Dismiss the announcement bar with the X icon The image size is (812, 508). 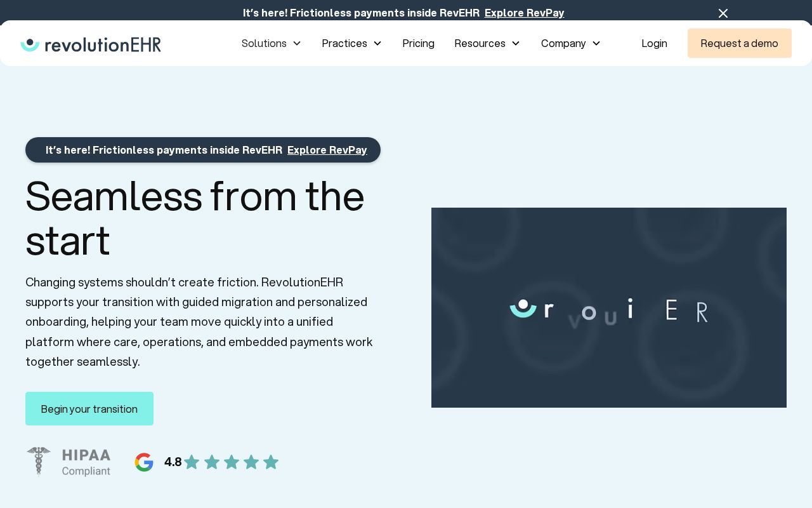tap(723, 13)
